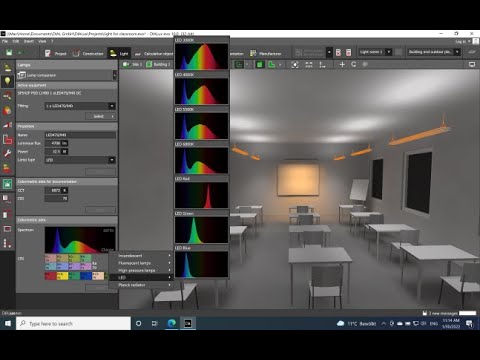Select the Lamps bulb tool in sidebar
Screen dimensions: 480x360
pos(7,81)
